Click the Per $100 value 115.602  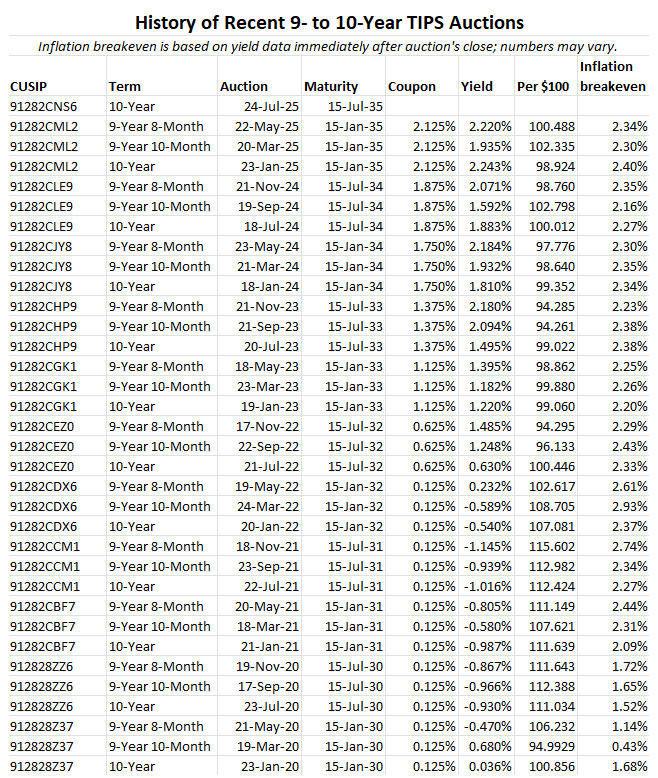coord(549,547)
